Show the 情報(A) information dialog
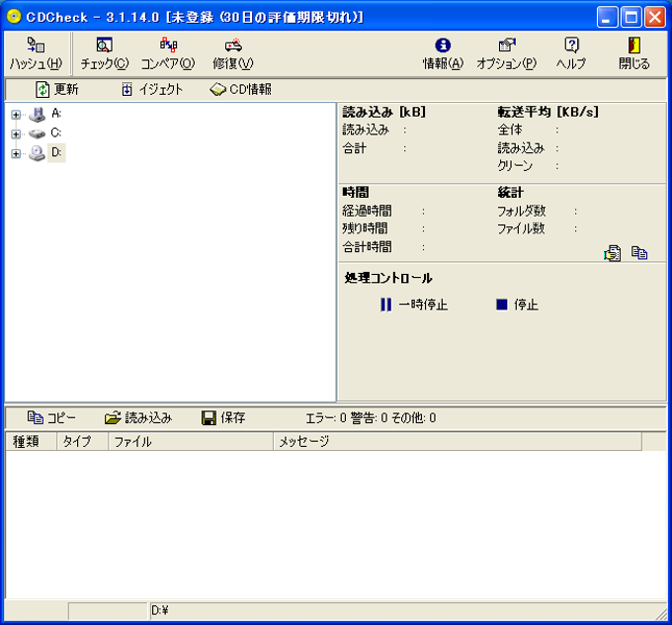 [443, 53]
